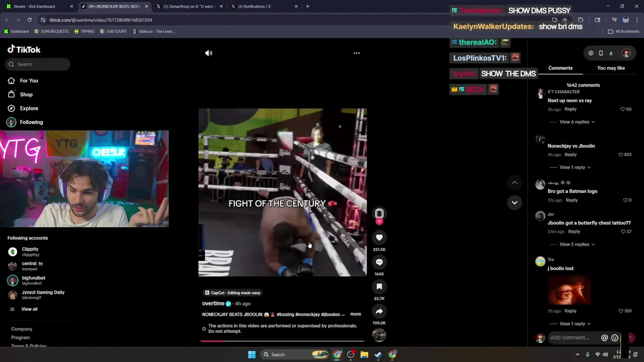
Task: Click the phone icon in TikTok header
Action: coord(601,53)
